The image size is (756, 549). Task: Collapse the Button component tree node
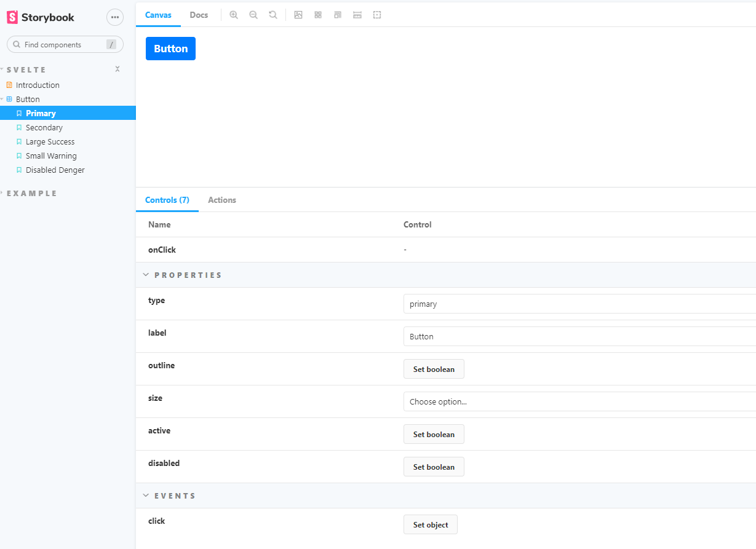point(2,99)
